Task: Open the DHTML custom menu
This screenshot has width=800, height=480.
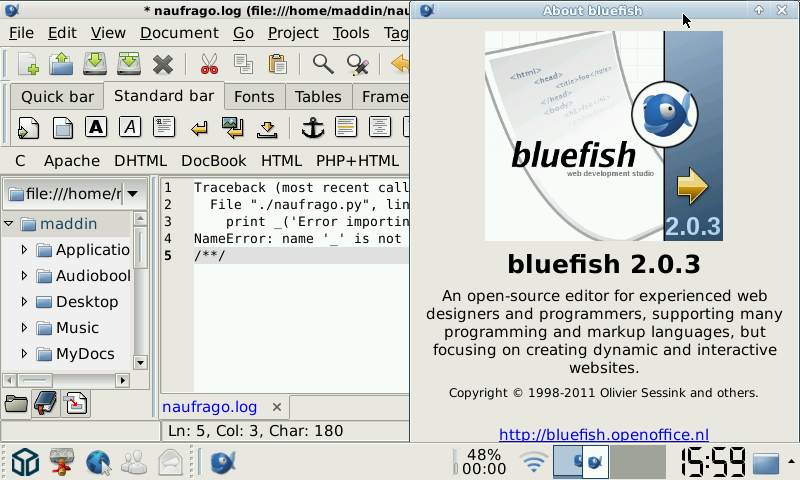Action: [x=140, y=161]
